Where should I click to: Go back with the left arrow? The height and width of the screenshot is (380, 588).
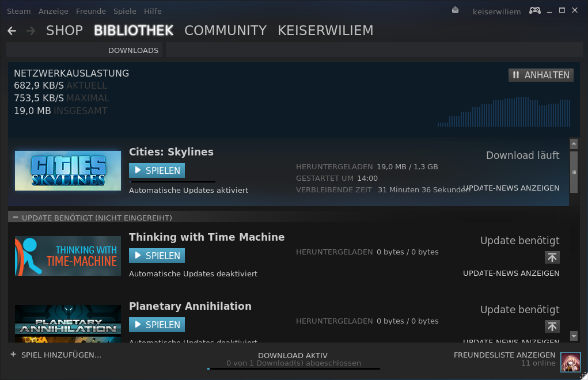tap(12, 31)
